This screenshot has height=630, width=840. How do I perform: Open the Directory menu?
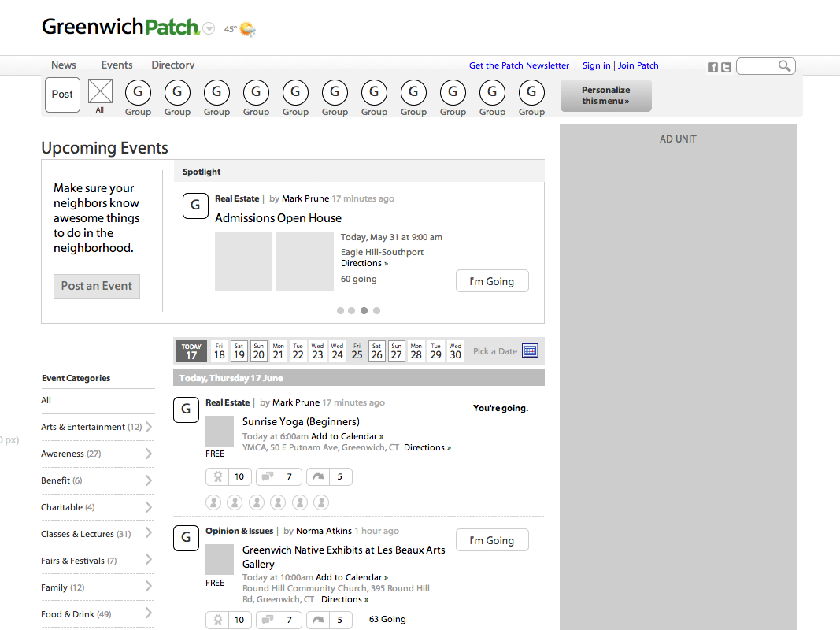coord(173,65)
